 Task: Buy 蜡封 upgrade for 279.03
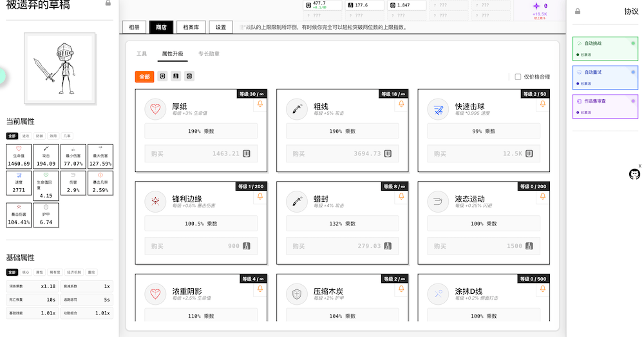point(342,246)
